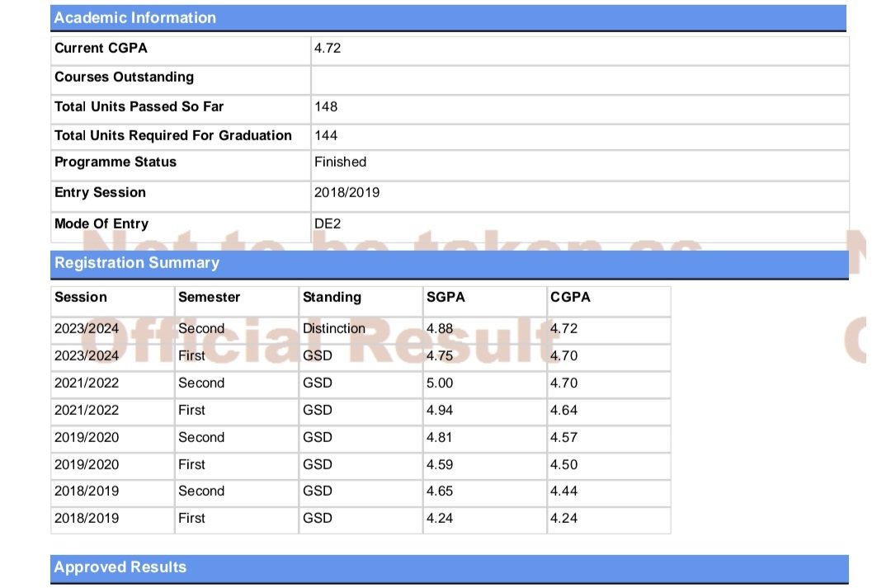Click the Total Units Passed So Far label
Image resolution: width=891 pixels, height=588 pixels.
click(x=139, y=107)
